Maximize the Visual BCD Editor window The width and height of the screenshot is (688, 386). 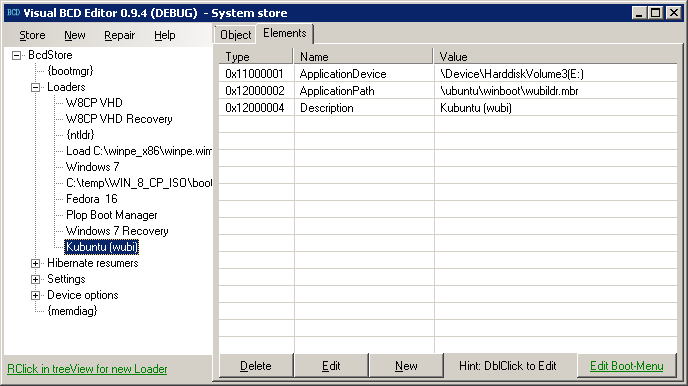tap(656, 13)
